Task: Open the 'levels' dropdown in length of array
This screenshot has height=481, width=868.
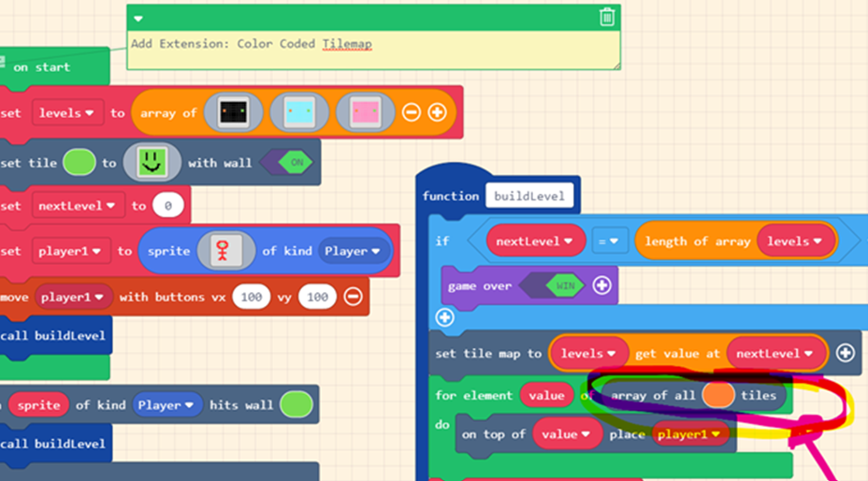Action: (795, 241)
